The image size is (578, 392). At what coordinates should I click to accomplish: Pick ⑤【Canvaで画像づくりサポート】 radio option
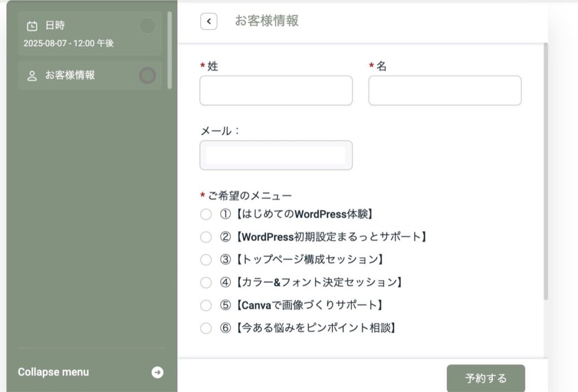coord(206,305)
